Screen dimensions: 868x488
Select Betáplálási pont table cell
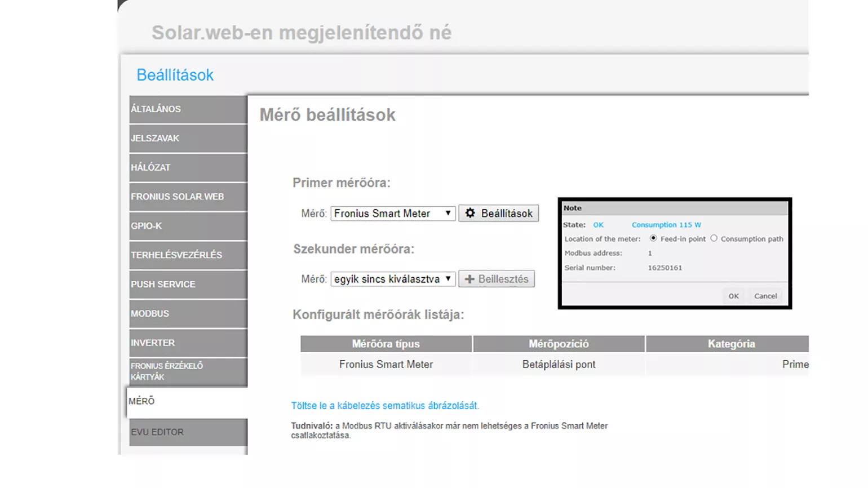559,365
